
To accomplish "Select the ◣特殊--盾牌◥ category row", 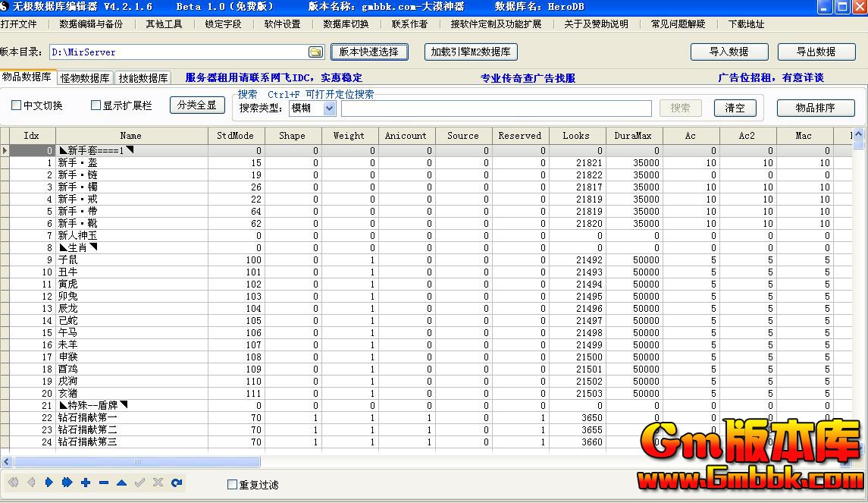I will pyautogui.click(x=131, y=405).
